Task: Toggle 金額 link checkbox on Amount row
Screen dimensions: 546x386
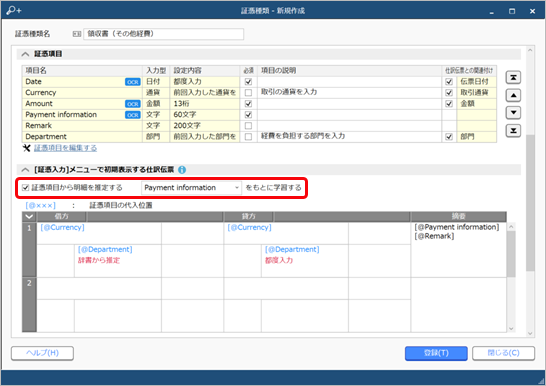Action: 449,104
